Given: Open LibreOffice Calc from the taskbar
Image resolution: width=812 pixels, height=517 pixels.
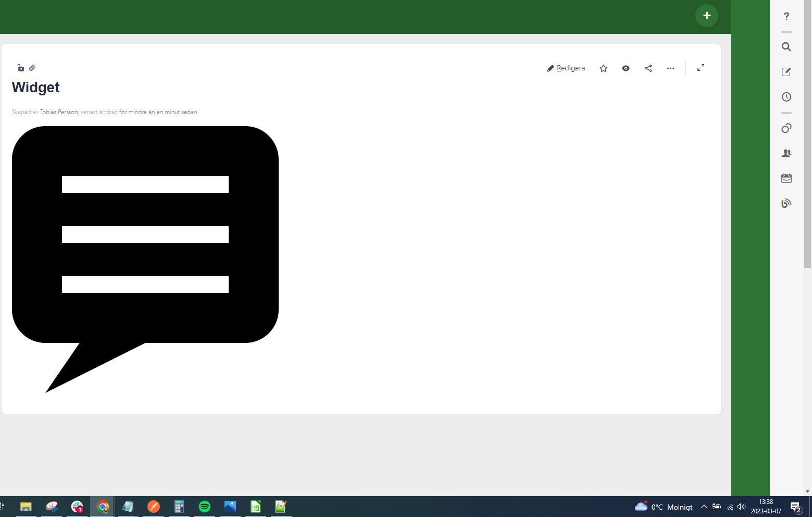Looking at the screenshot, I should pyautogui.click(x=256, y=507).
